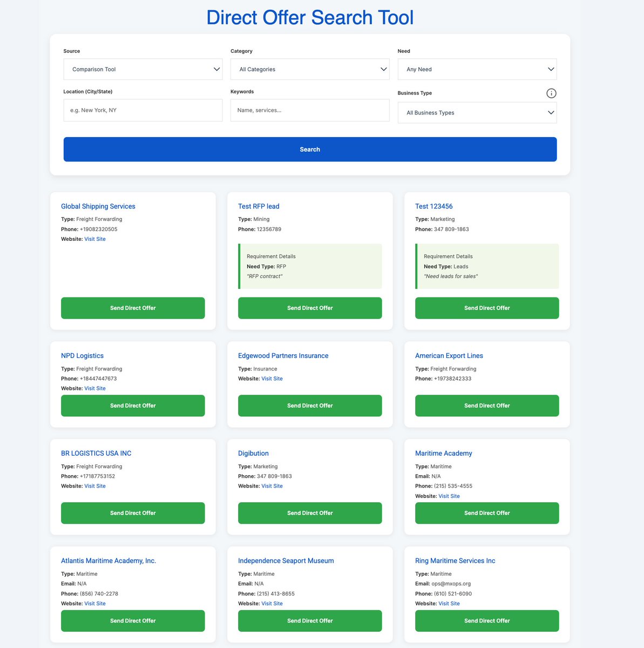
Task: Open the Maritime Academy title link
Action: click(x=444, y=454)
